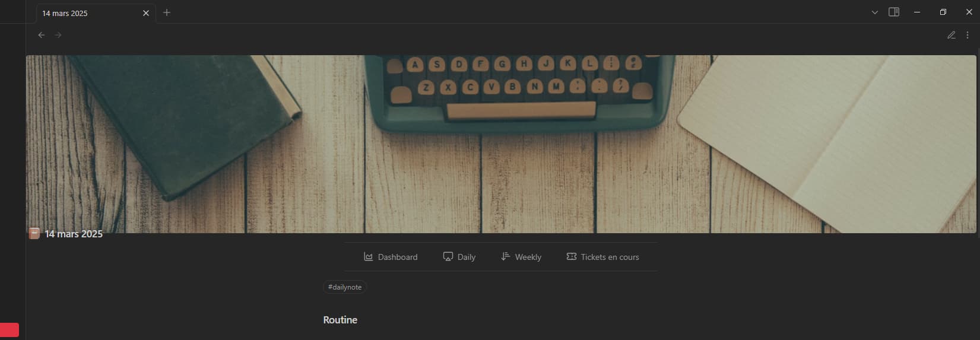980x340 pixels.
Task: Toggle the right sidebar panel
Action: click(x=894, y=12)
